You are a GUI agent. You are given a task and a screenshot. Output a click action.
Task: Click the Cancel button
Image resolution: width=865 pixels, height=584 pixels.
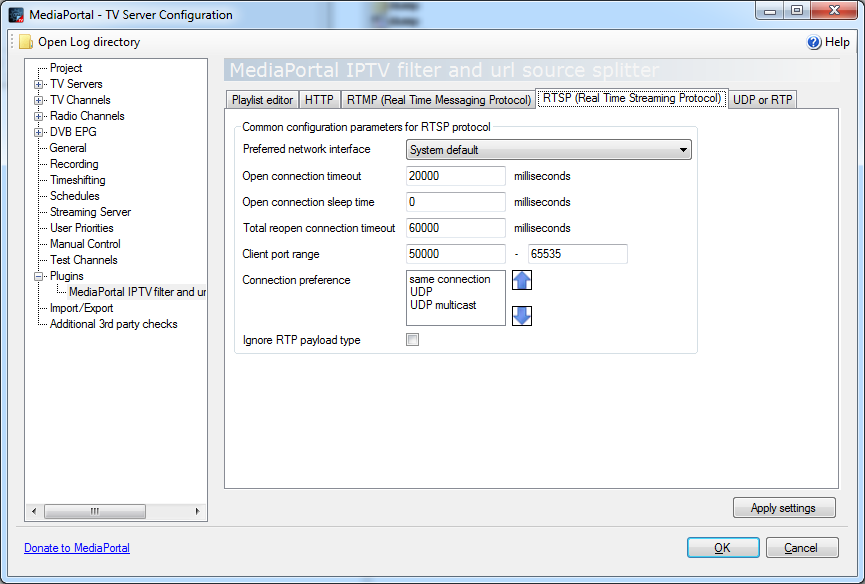click(x=802, y=548)
